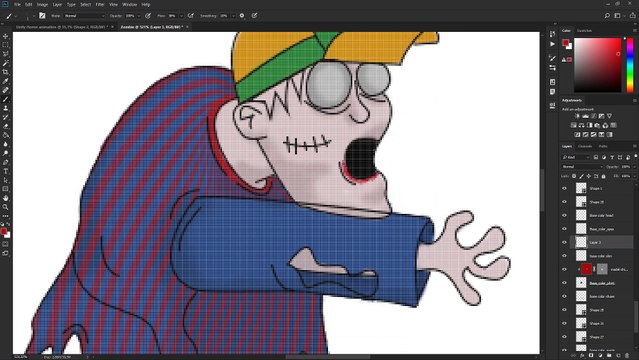
Task: Select the History Brush tool
Action: coord(5,117)
